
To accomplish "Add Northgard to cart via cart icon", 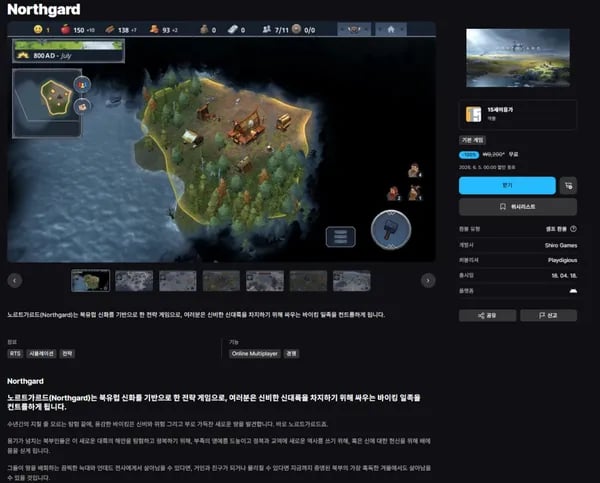I will tap(569, 186).
